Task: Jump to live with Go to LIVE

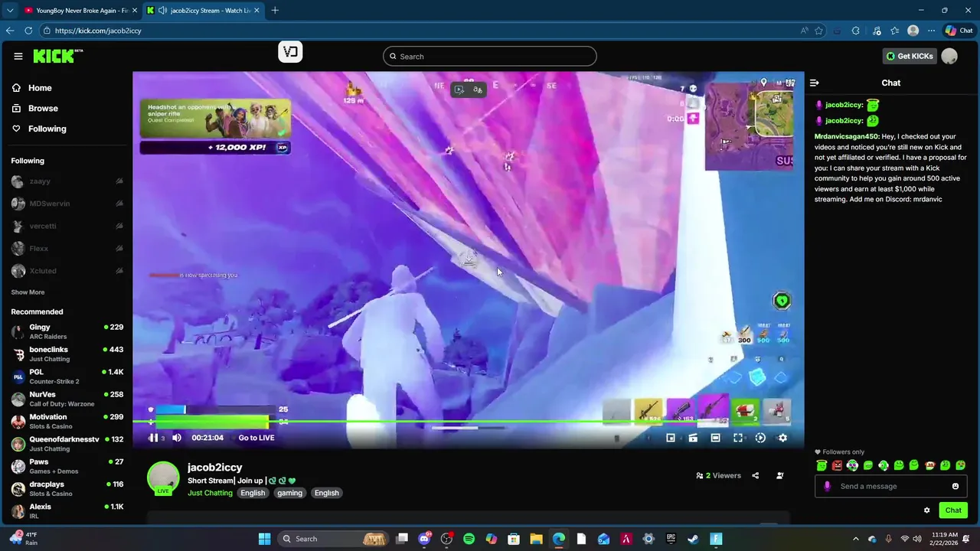Action: pos(256,438)
